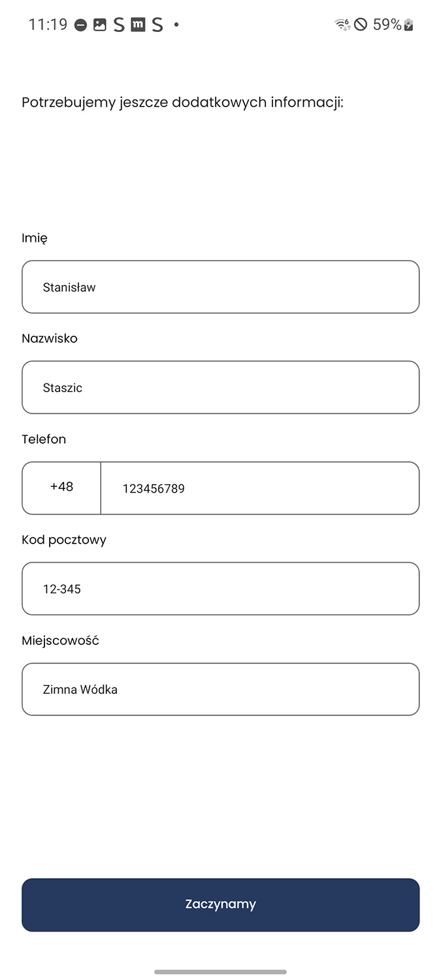The height and width of the screenshot is (980, 441).
Task: Edit the Nazwisko field containing Staszic
Action: point(220,387)
